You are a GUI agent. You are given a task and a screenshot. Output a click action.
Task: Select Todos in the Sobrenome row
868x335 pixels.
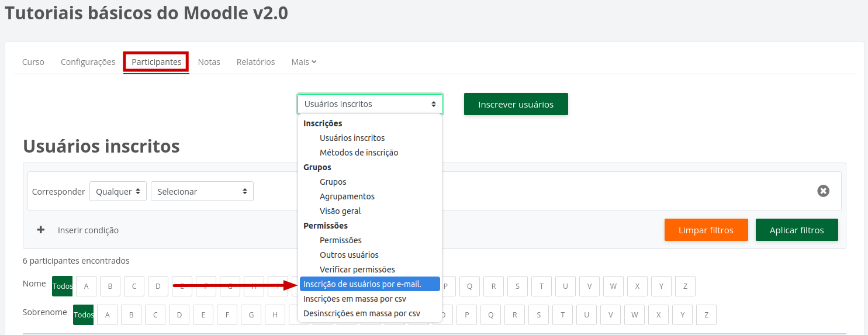(x=84, y=315)
